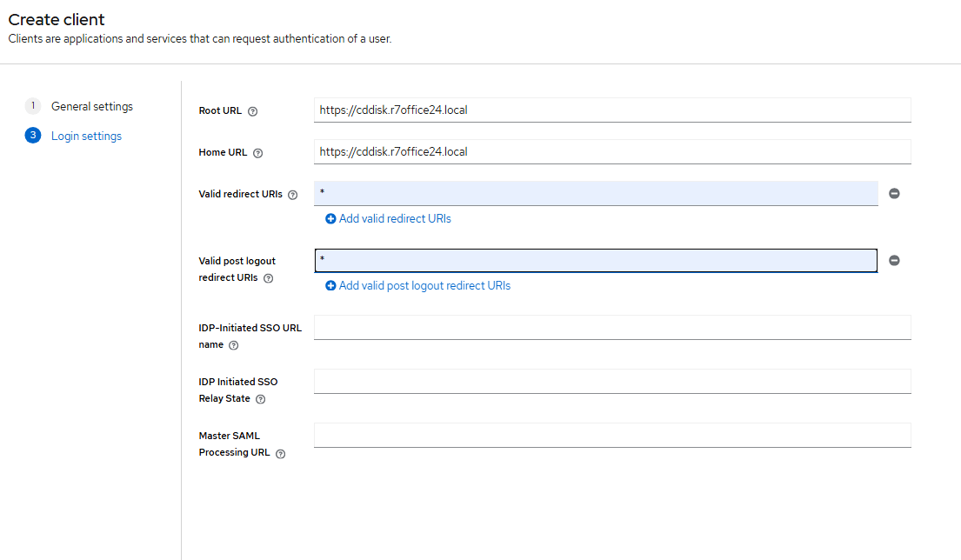The width and height of the screenshot is (961, 560).
Task: Open help for Valid redirect URIs
Action: [x=292, y=196]
